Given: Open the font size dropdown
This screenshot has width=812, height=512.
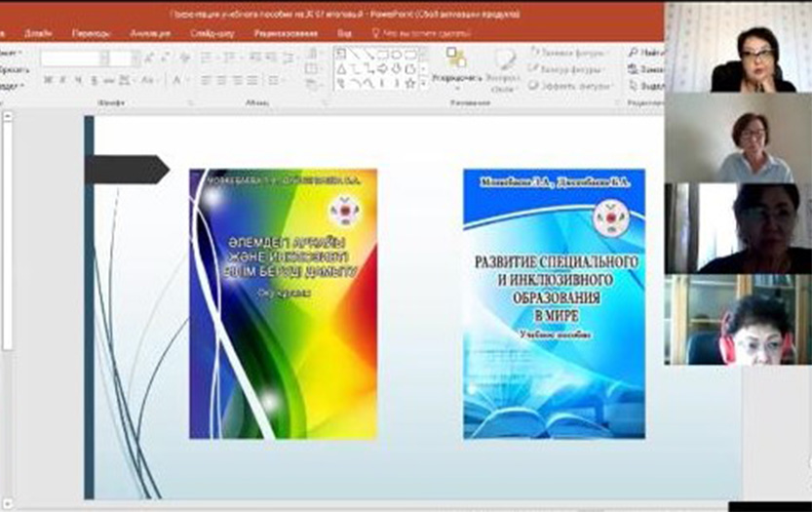Looking at the screenshot, I should [135, 59].
